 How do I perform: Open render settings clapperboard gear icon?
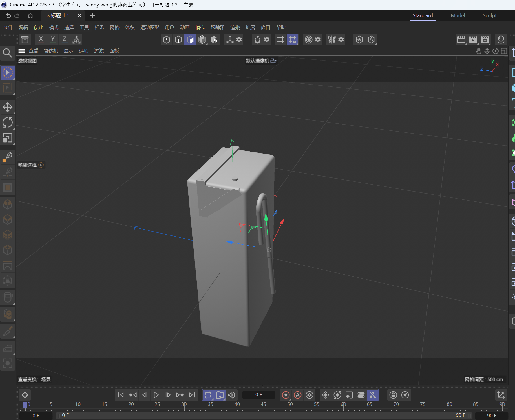pyautogui.click(x=485, y=40)
